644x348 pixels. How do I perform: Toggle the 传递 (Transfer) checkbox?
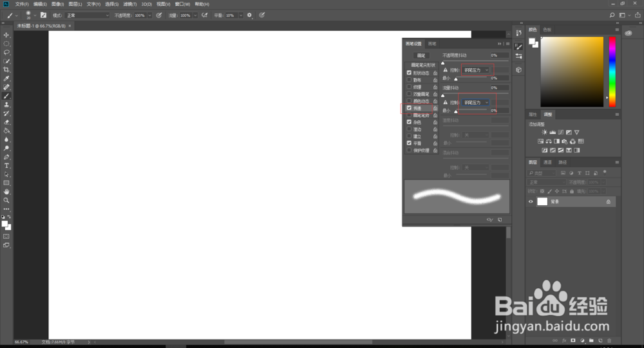coord(409,108)
